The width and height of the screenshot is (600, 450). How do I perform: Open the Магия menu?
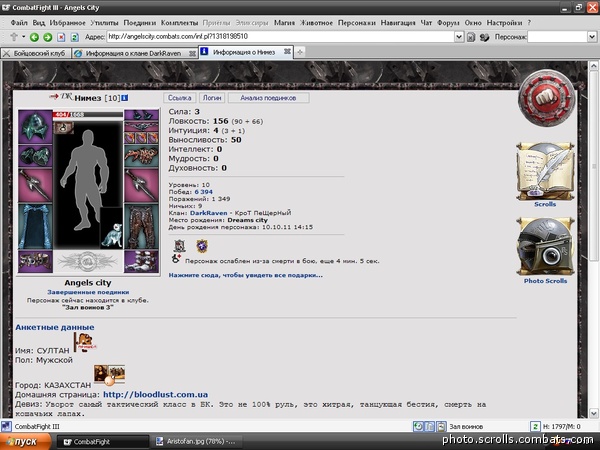pyautogui.click(x=284, y=23)
